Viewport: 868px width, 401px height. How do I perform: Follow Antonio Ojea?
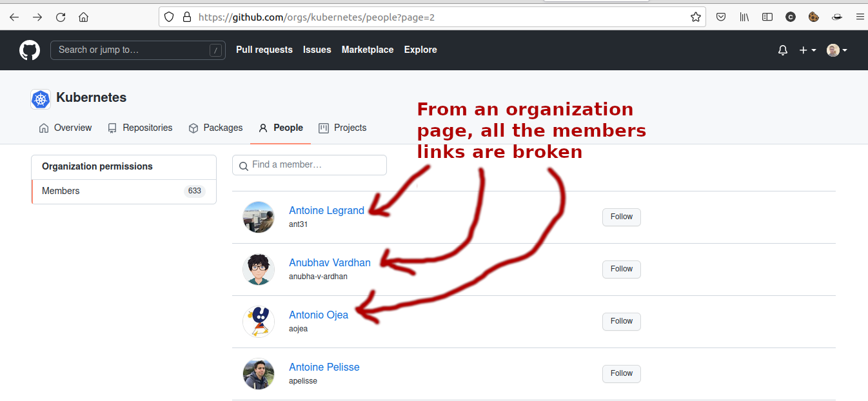click(x=622, y=321)
